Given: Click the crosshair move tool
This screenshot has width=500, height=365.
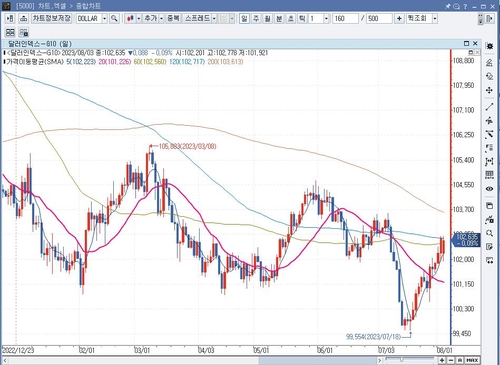Looking at the screenshot, I should click(490, 90).
